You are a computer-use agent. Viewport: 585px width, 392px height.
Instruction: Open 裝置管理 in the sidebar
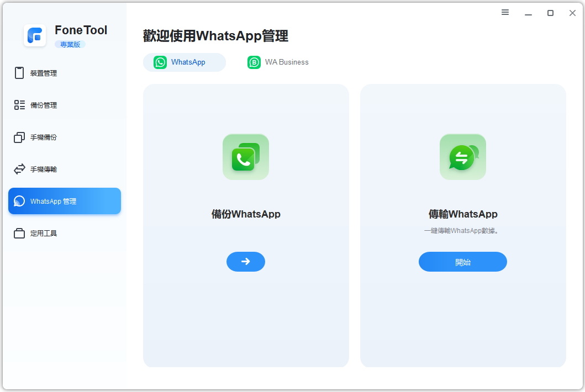43,73
